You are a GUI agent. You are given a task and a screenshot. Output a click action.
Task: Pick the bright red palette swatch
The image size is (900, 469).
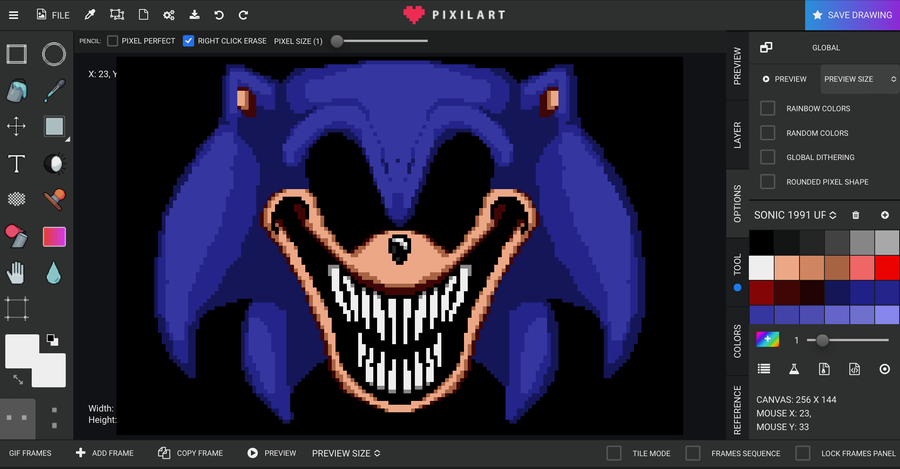(887, 268)
